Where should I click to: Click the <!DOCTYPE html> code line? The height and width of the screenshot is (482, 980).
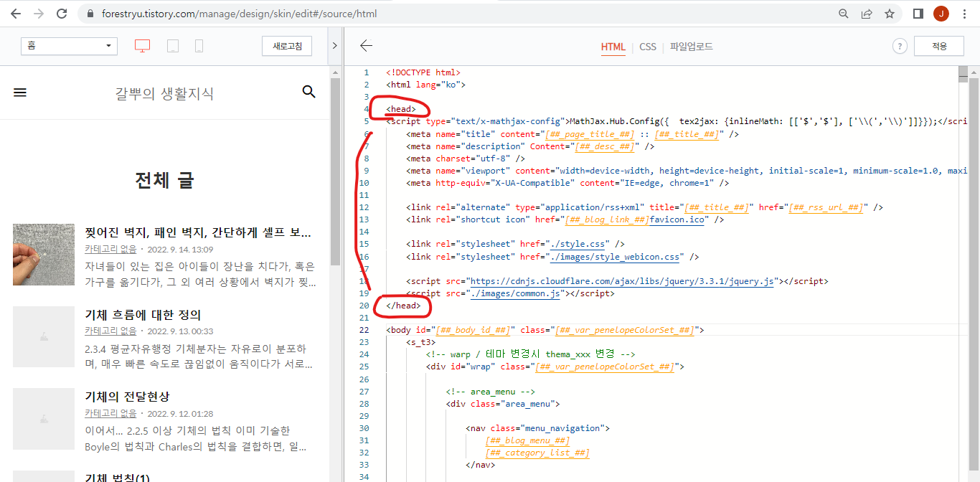pyautogui.click(x=423, y=72)
